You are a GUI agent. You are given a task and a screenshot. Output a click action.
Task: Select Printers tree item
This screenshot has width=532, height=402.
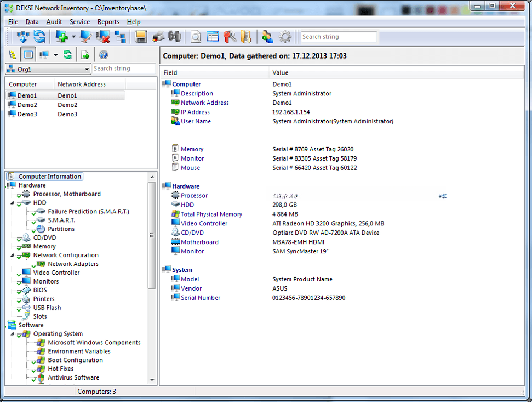44,299
